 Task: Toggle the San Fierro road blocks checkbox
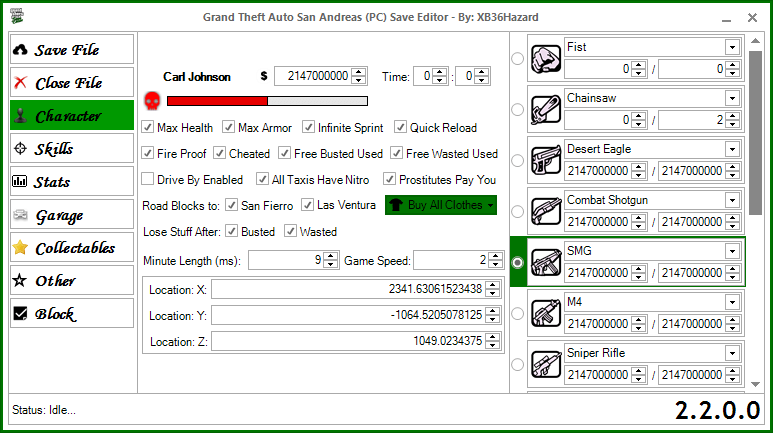[231, 205]
